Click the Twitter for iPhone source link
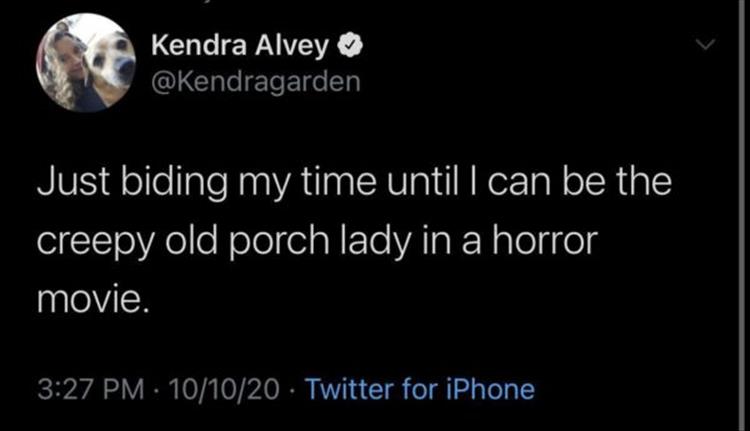The height and width of the screenshot is (431, 750). tap(418, 389)
